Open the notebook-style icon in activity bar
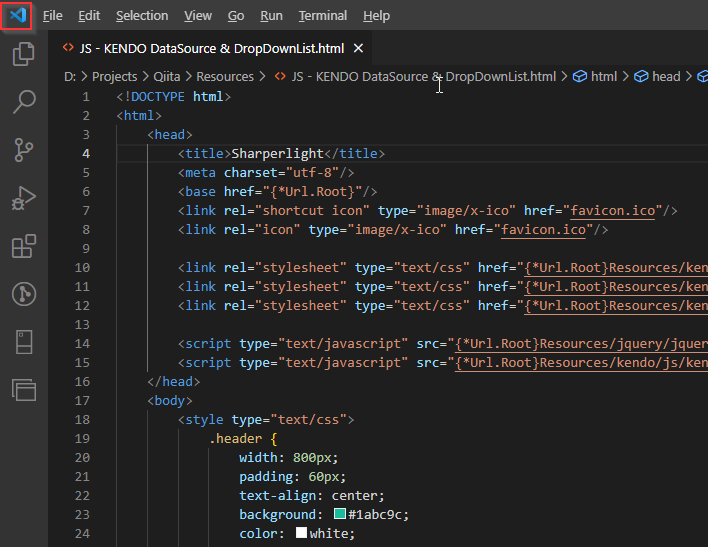Screen dimensions: 708x547 tap(23, 342)
